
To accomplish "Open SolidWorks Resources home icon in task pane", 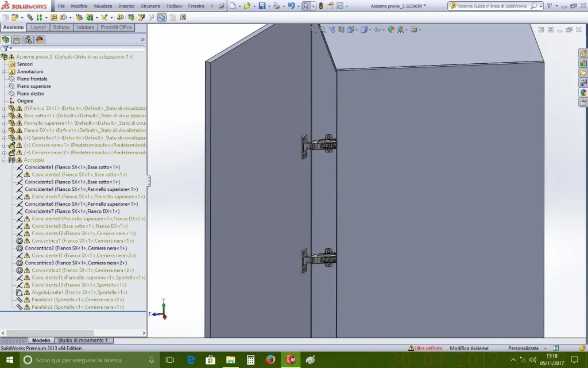I will click(x=583, y=53).
